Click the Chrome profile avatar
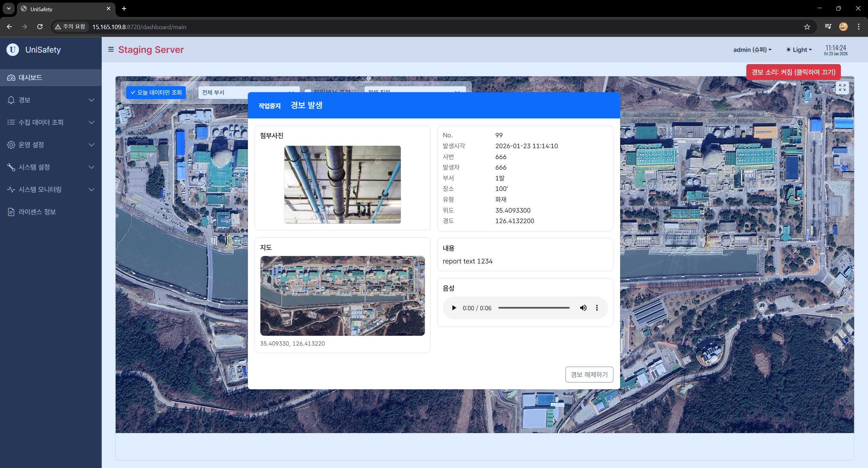Viewport: 868px width, 468px height. point(843,27)
